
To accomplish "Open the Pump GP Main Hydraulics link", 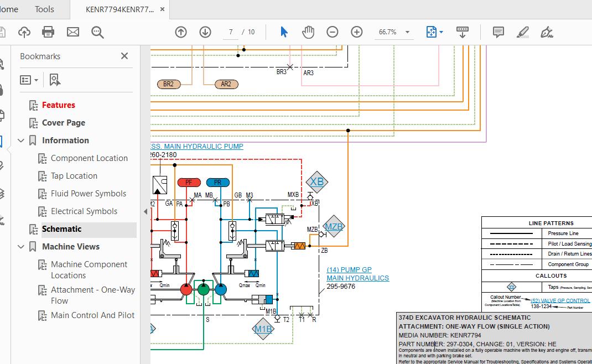I will pyautogui.click(x=357, y=274).
